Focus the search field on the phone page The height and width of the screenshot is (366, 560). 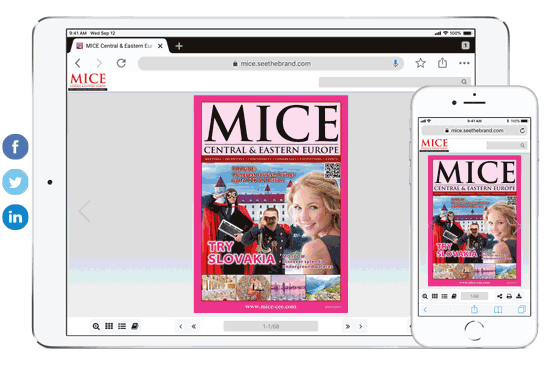[506, 145]
